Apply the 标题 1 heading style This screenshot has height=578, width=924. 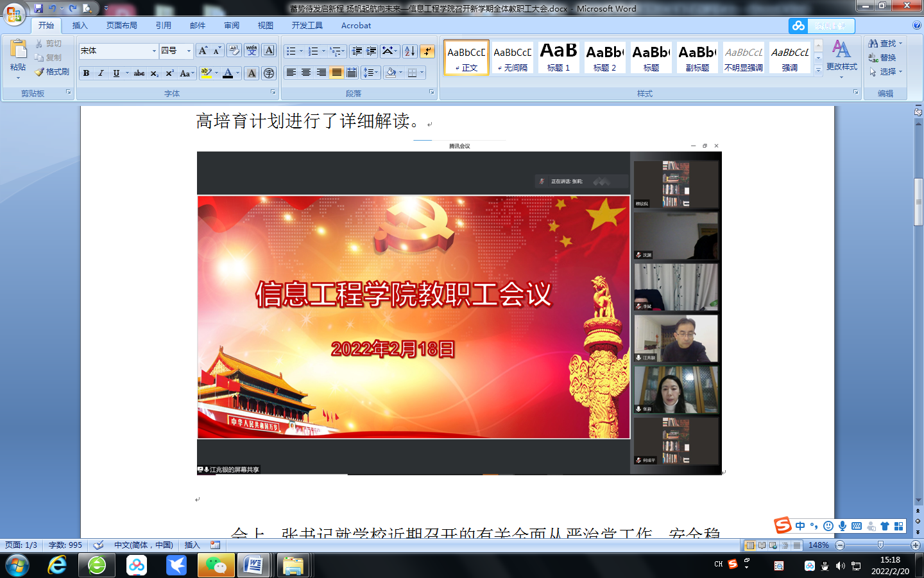coord(558,57)
